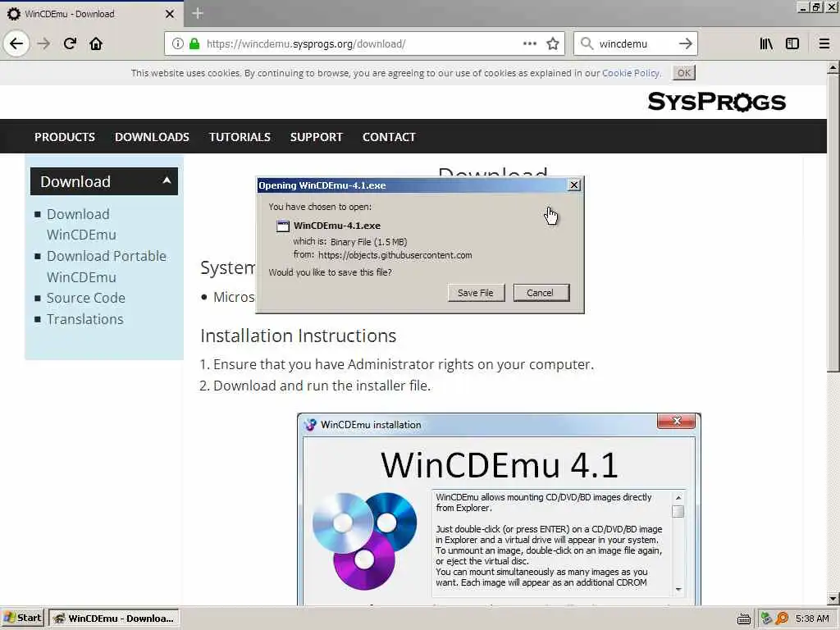Click the green secure padlock icon
This screenshot has width=840, height=630.
coord(194,43)
